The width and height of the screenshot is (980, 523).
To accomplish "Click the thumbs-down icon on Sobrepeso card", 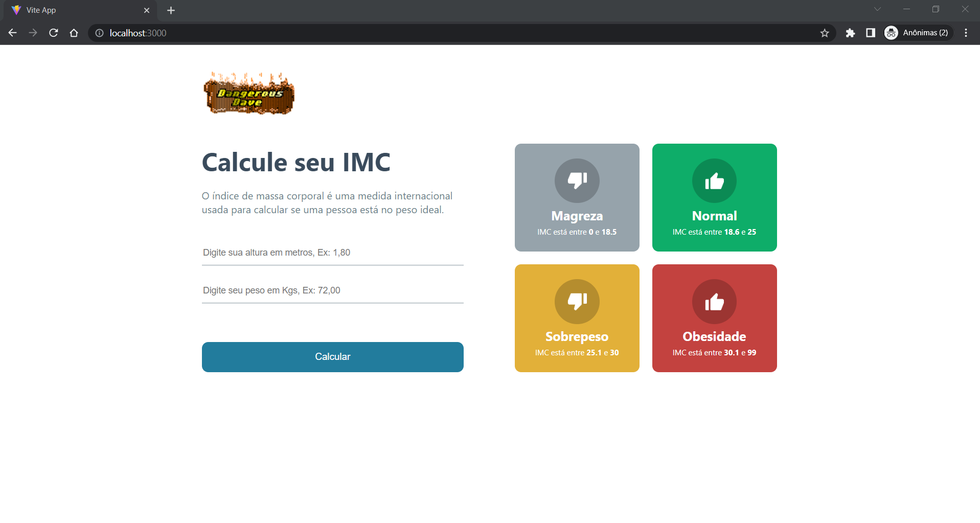I will 577,302.
